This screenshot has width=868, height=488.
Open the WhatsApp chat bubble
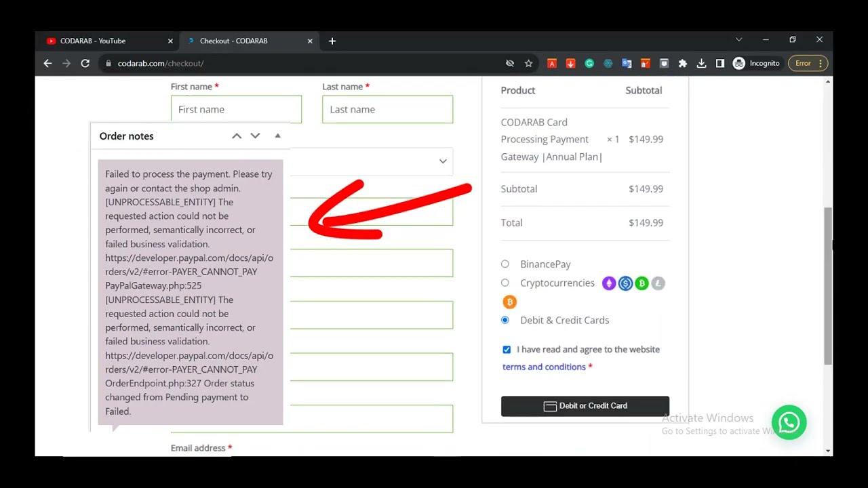(789, 422)
